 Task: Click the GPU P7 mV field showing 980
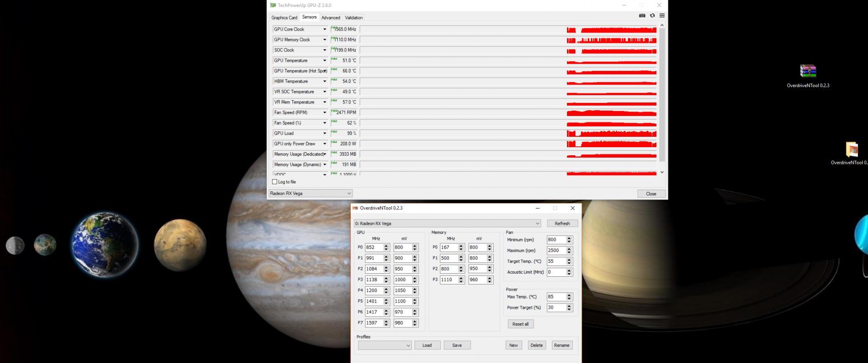click(403, 323)
